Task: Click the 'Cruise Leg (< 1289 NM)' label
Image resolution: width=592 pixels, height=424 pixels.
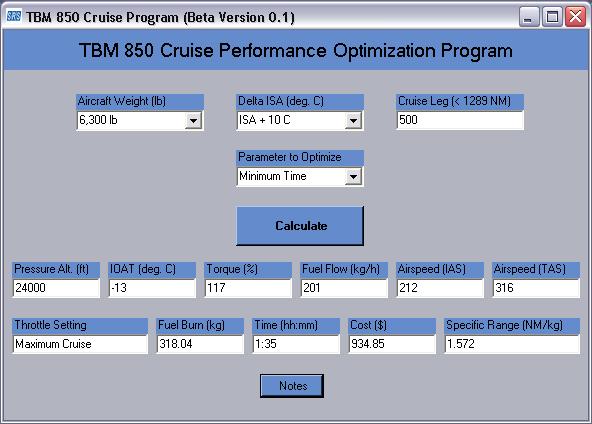Action: (454, 101)
